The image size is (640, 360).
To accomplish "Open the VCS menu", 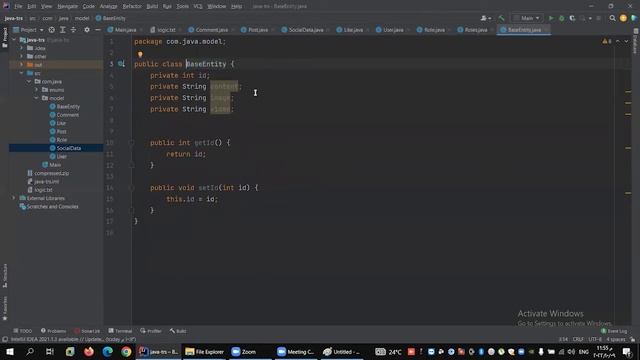I will tap(198, 6).
